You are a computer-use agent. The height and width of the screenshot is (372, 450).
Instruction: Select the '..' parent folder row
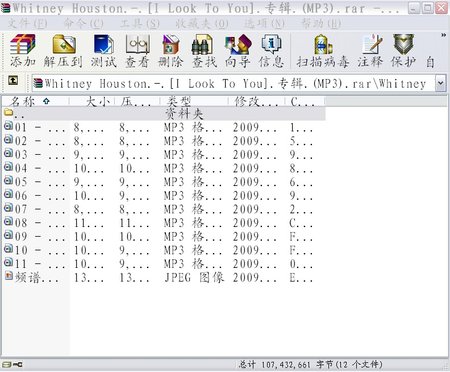pos(164,114)
